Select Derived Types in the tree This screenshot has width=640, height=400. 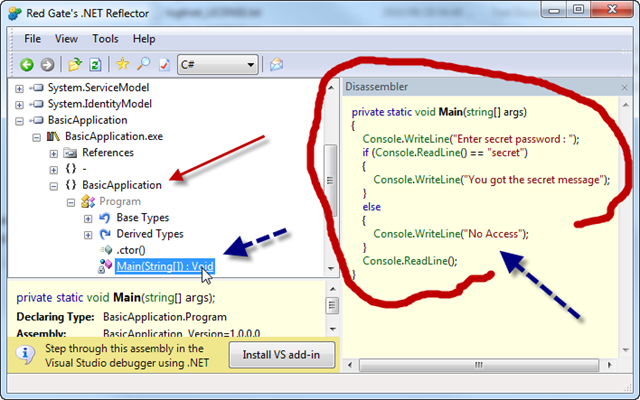point(150,234)
